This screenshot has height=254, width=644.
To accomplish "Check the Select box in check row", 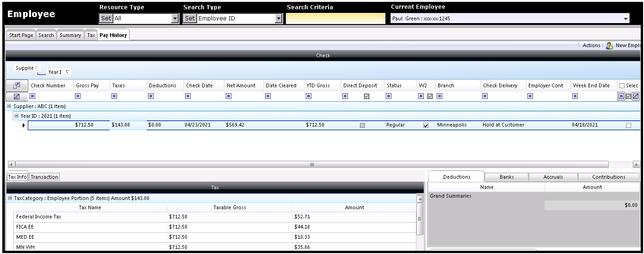I will tap(628, 125).
